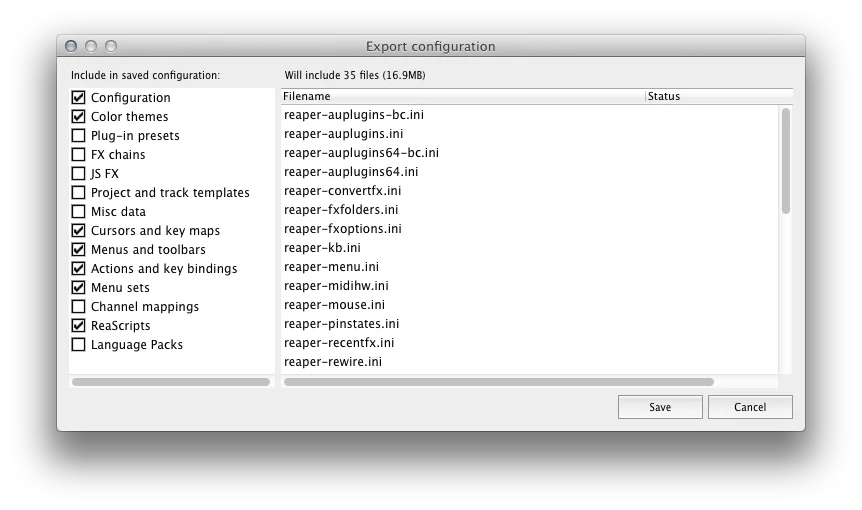Check the FX chains box
Screen dimensions: 862x510
pos(78,155)
